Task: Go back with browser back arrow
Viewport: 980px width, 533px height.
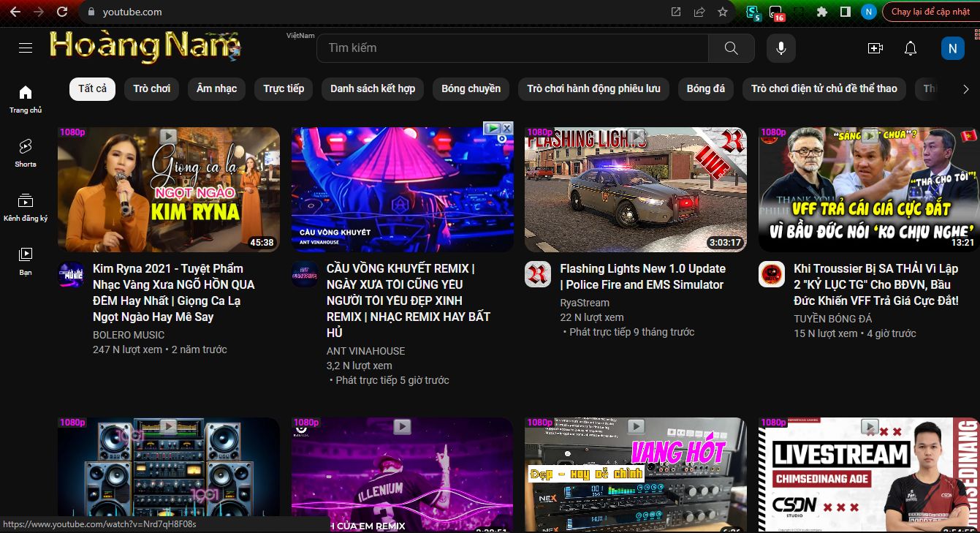Action: 15,12
